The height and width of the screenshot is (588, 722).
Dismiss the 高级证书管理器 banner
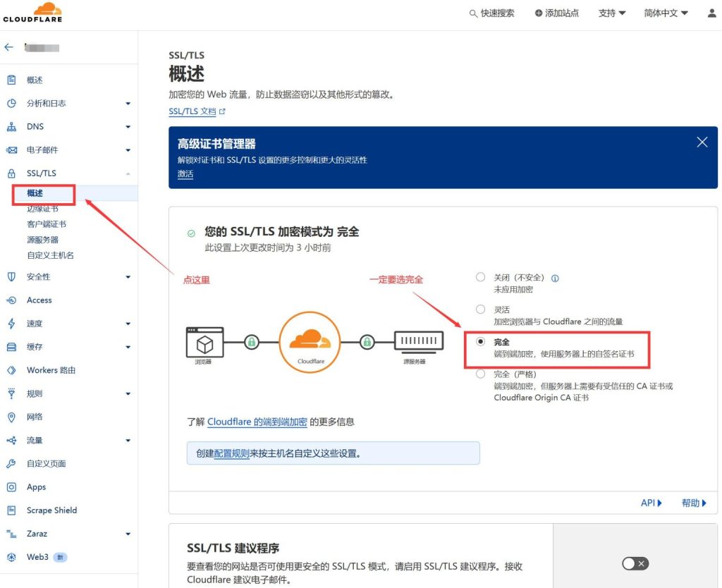coord(702,142)
